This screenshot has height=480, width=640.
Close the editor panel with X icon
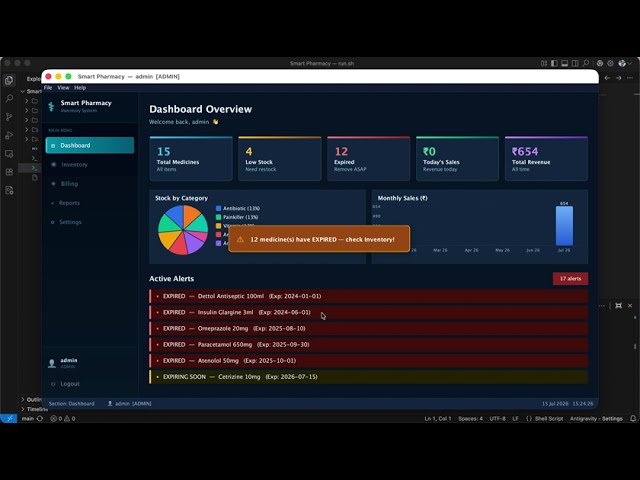[630, 305]
